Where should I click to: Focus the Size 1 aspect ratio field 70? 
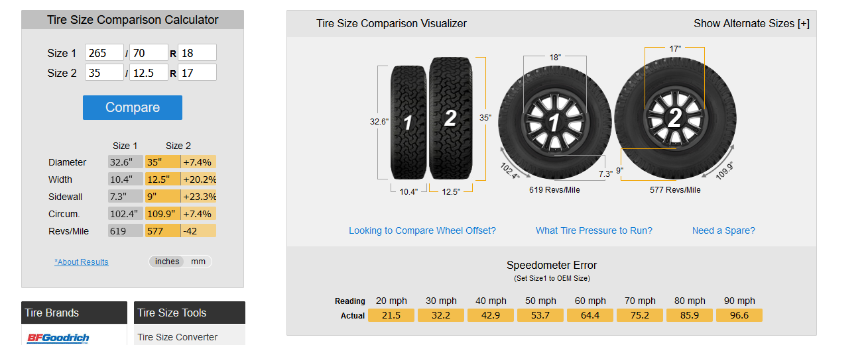click(149, 53)
